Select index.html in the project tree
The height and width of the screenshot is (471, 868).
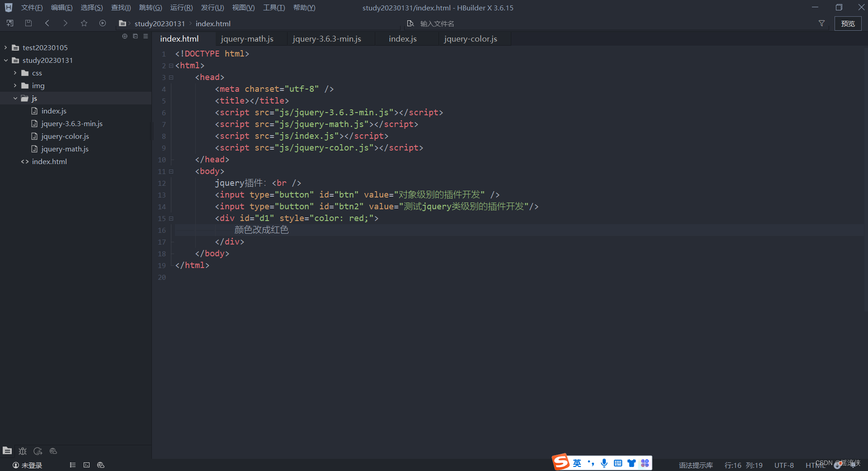pyautogui.click(x=49, y=161)
